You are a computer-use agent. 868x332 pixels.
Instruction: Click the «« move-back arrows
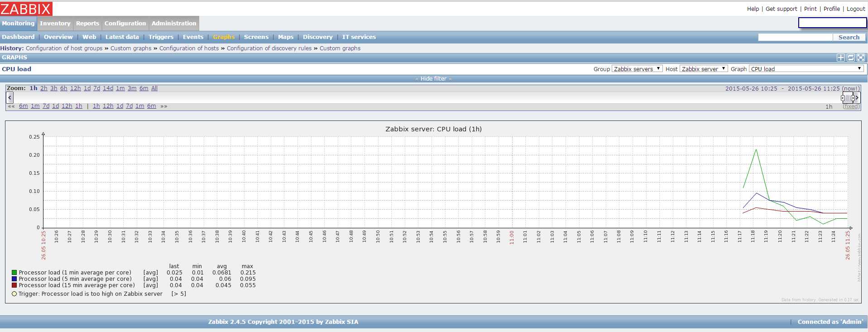(x=11, y=106)
